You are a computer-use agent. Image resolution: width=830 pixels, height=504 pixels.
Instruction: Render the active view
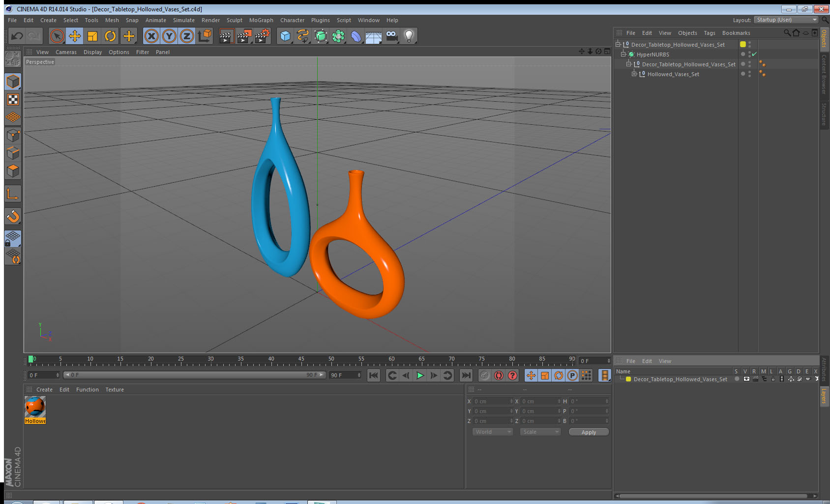pyautogui.click(x=226, y=36)
